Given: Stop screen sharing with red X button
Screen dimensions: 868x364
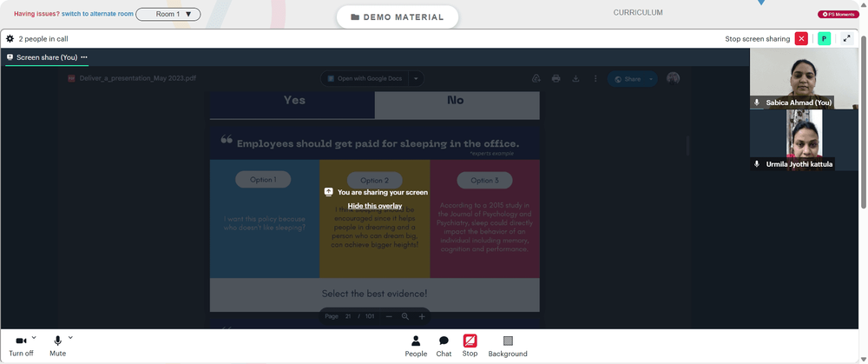Looking at the screenshot, I should pyautogui.click(x=801, y=39).
